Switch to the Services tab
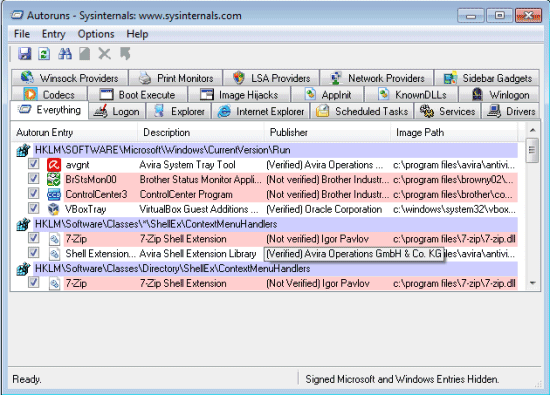 tap(447, 112)
